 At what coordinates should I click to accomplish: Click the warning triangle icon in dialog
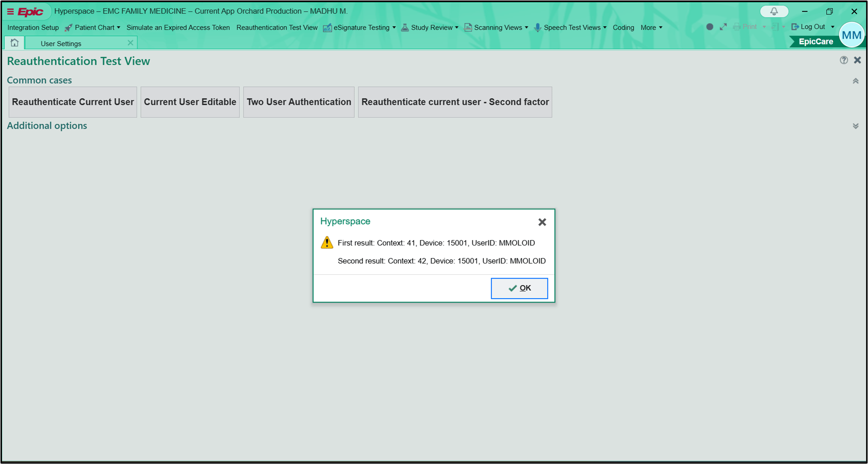pos(327,243)
